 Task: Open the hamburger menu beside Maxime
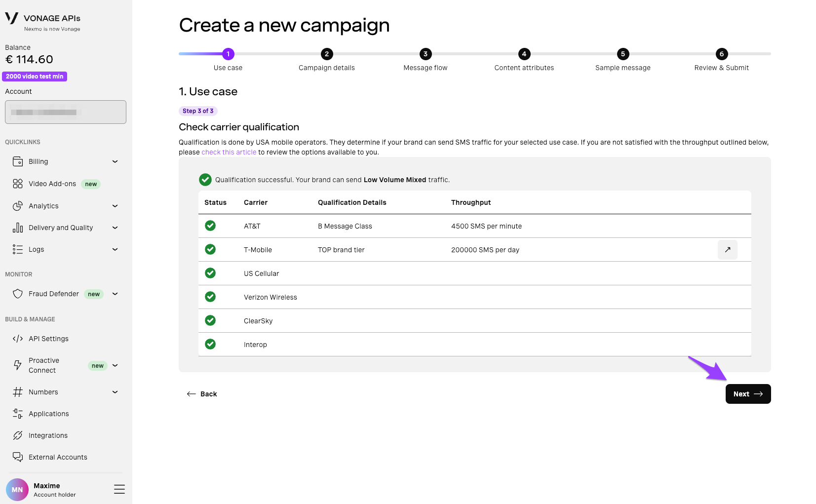click(x=119, y=489)
